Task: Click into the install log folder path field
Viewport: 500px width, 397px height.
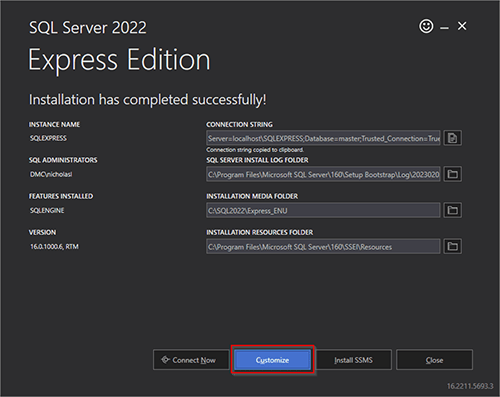Action: (323, 174)
